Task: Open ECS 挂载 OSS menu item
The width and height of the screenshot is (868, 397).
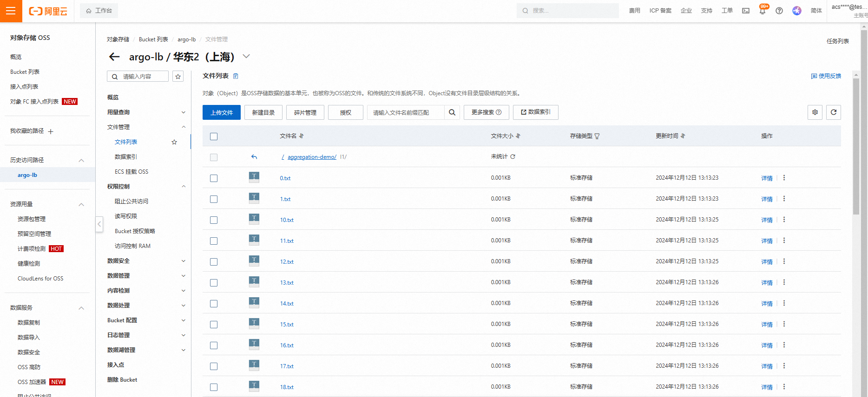Action: pyautogui.click(x=132, y=172)
